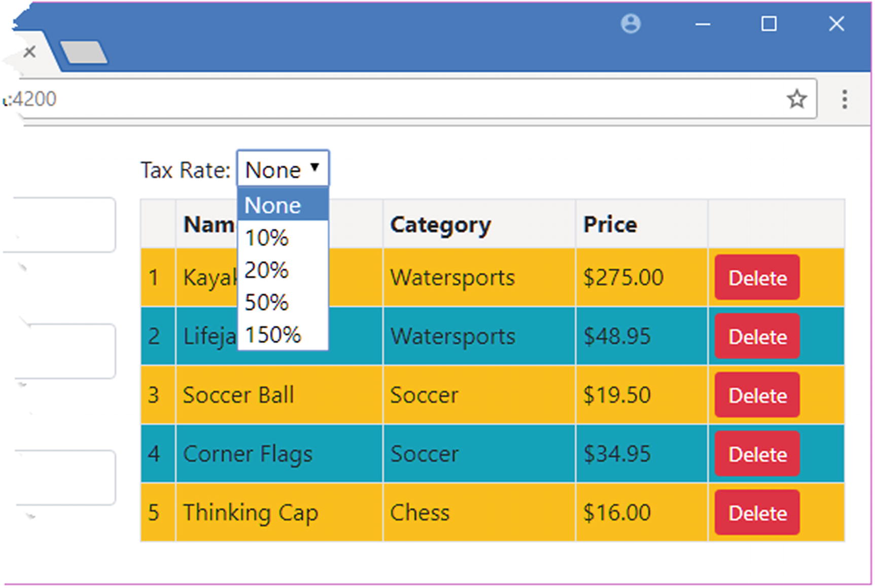The height and width of the screenshot is (588, 875).
Task: Close the current browser tab
Action: click(x=29, y=52)
